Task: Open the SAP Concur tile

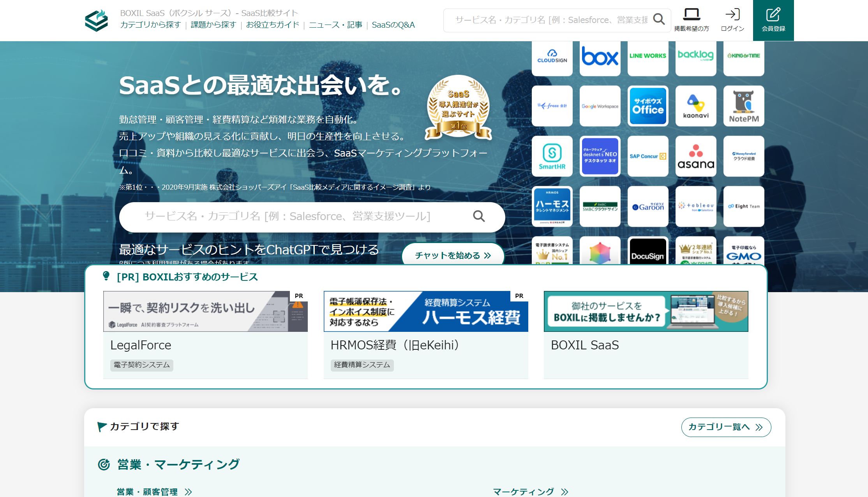Action: (x=648, y=156)
